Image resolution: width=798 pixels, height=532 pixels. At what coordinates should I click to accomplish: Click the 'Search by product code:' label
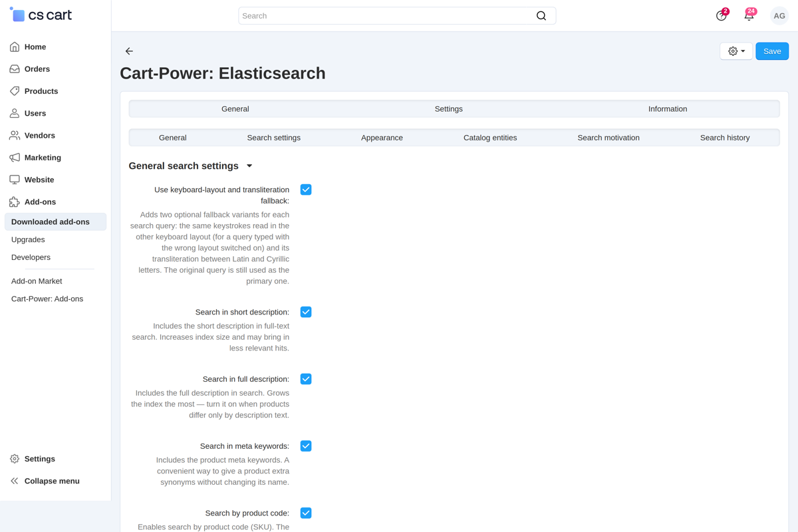click(247, 513)
